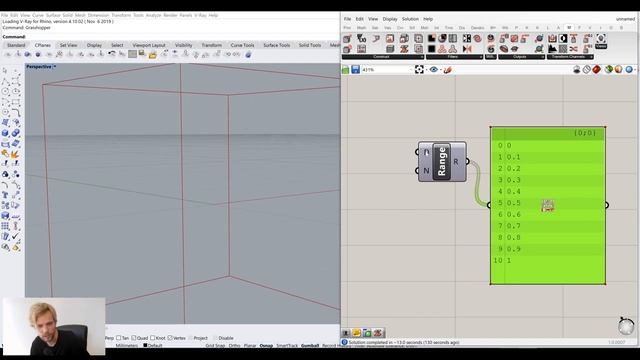
Task: Click the checkmark icon in Rhino left sidebar
Action: point(15,236)
